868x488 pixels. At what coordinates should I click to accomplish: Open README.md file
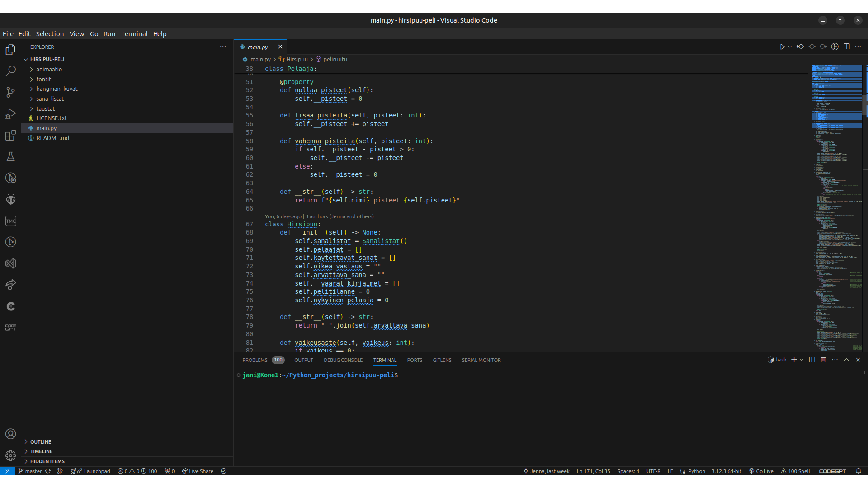tap(53, 138)
